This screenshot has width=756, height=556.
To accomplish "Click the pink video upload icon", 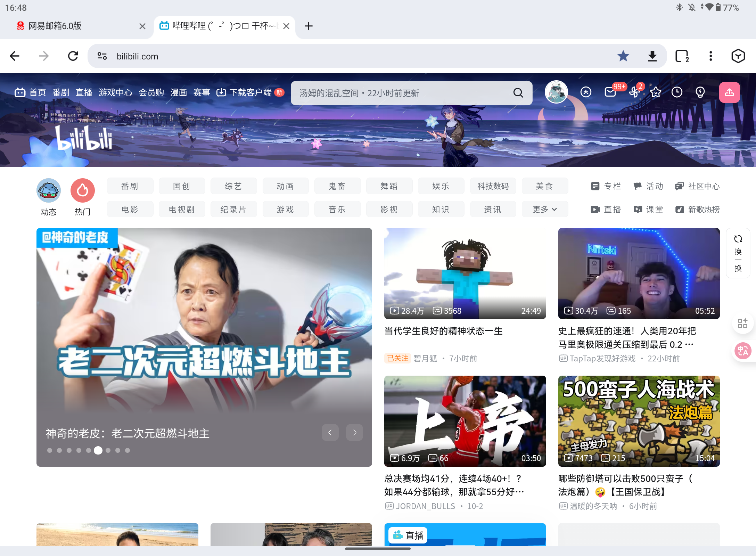I will click(730, 92).
